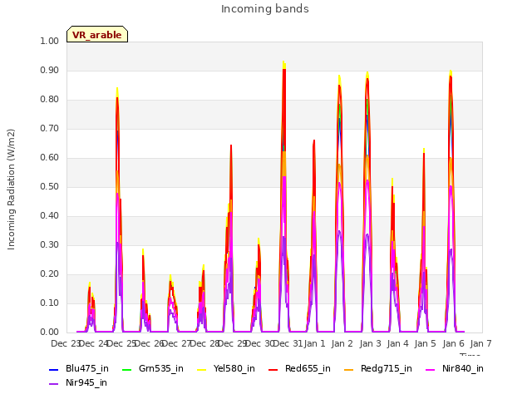Click the 0.00 y-axis tick label
The height and width of the screenshot is (399, 532).
[50, 332]
